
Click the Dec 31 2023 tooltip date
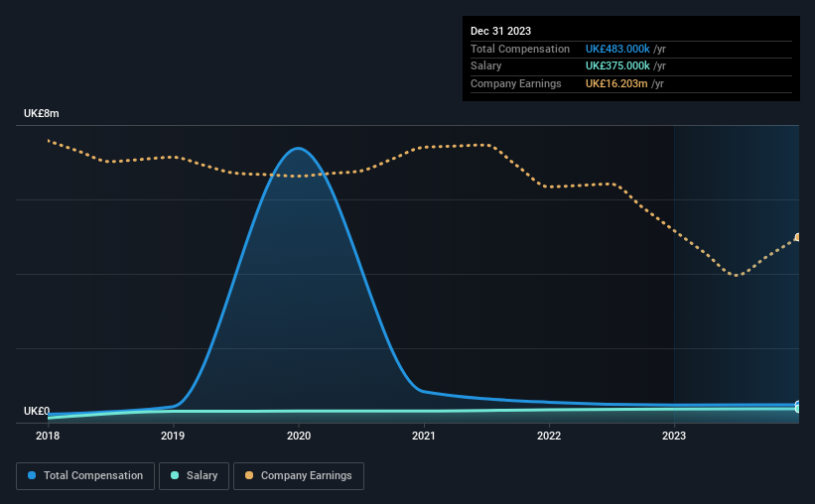(500, 31)
